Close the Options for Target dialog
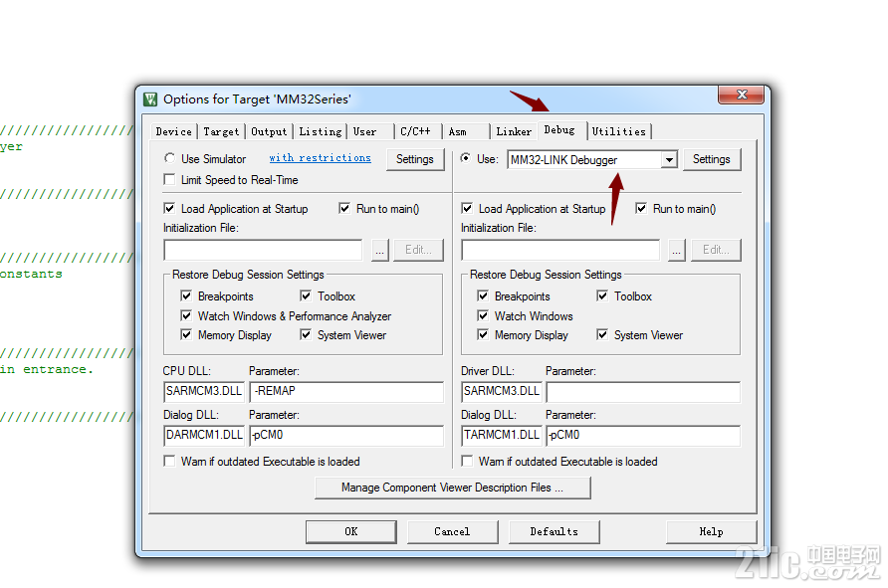The image size is (888, 588). coord(742,96)
